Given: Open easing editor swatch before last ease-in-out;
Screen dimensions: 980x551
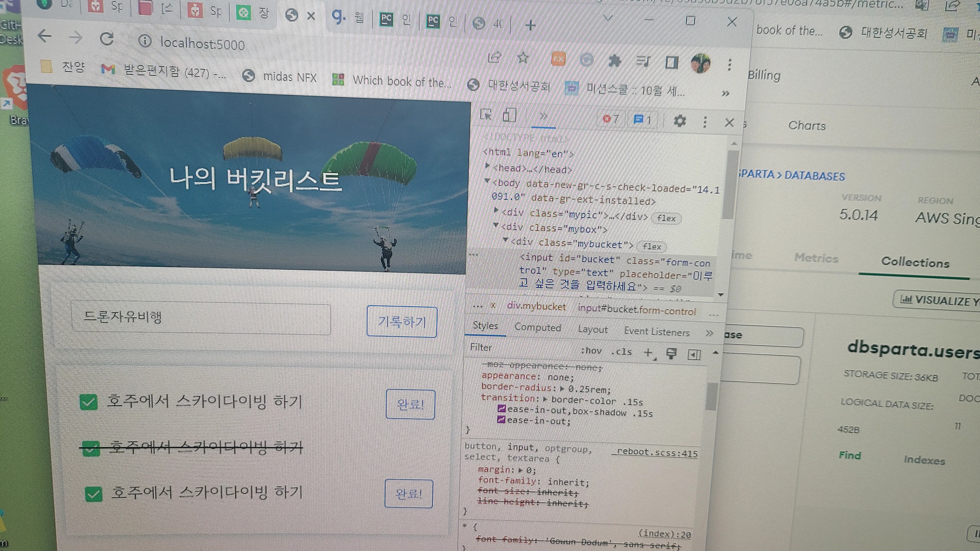Looking at the screenshot, I should tap(501, 420).
